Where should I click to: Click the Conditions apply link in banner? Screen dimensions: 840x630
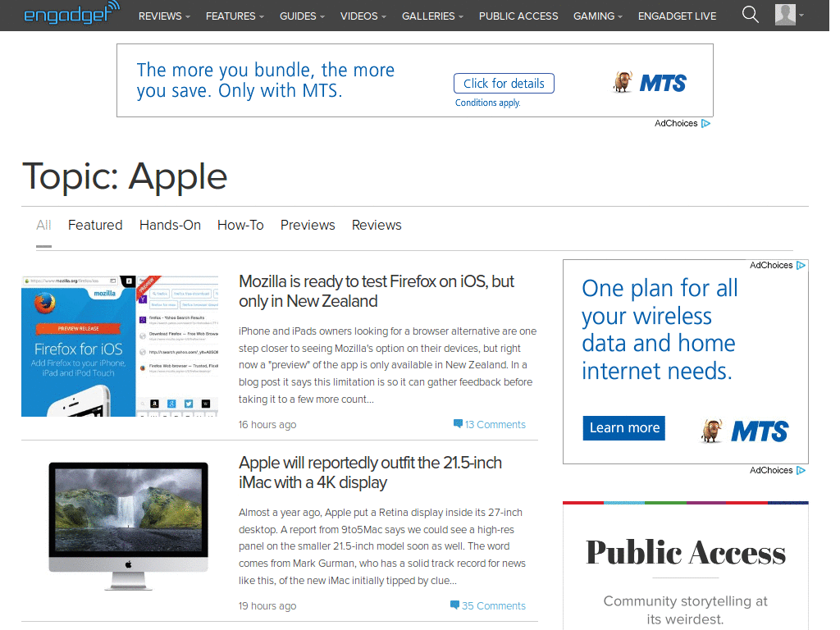click(x=487, y=103)
